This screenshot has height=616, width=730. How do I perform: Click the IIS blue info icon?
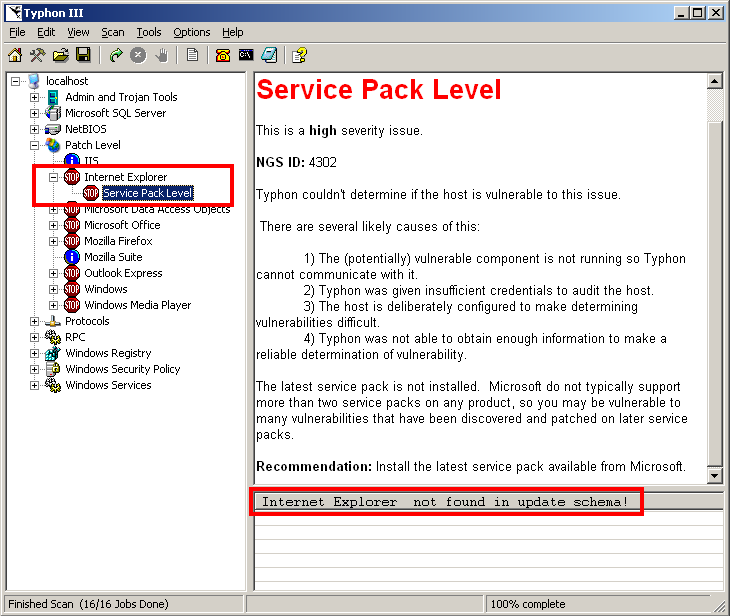coord(72,160)
